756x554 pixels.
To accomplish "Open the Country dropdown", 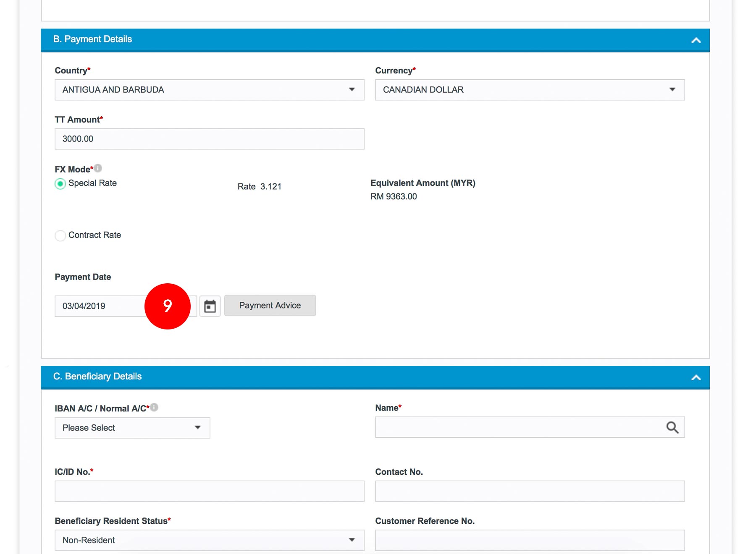I will [209, 90].
